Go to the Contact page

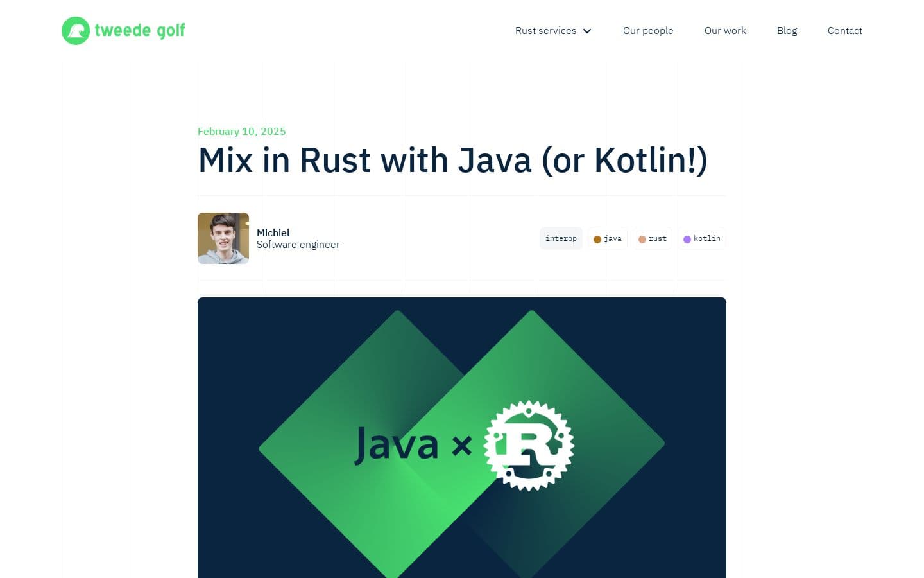(845, 31)
